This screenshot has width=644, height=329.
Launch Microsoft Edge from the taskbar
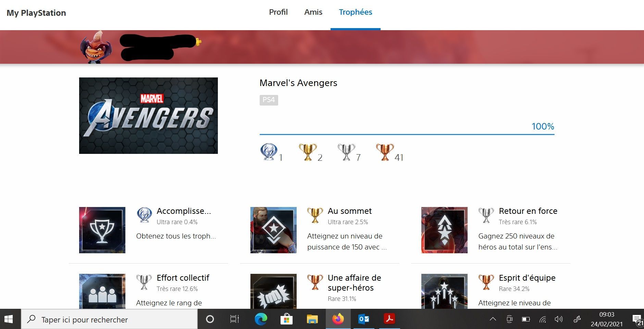tap(261, 319)
